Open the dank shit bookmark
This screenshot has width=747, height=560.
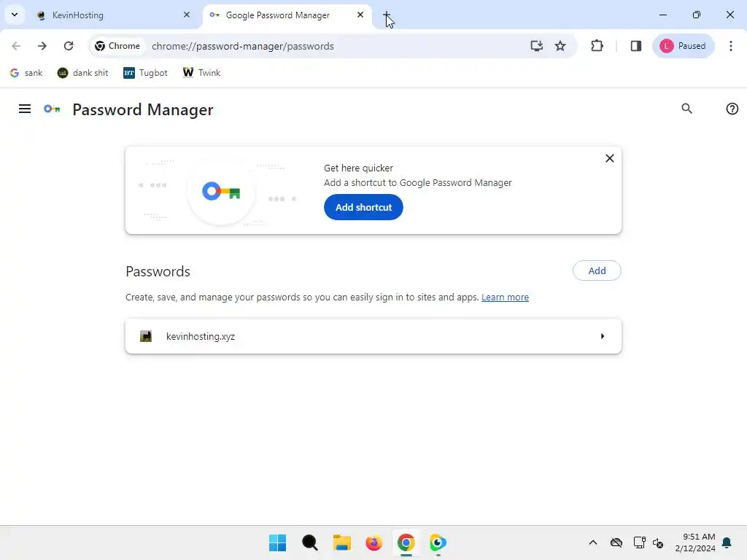tap(83, 73)
